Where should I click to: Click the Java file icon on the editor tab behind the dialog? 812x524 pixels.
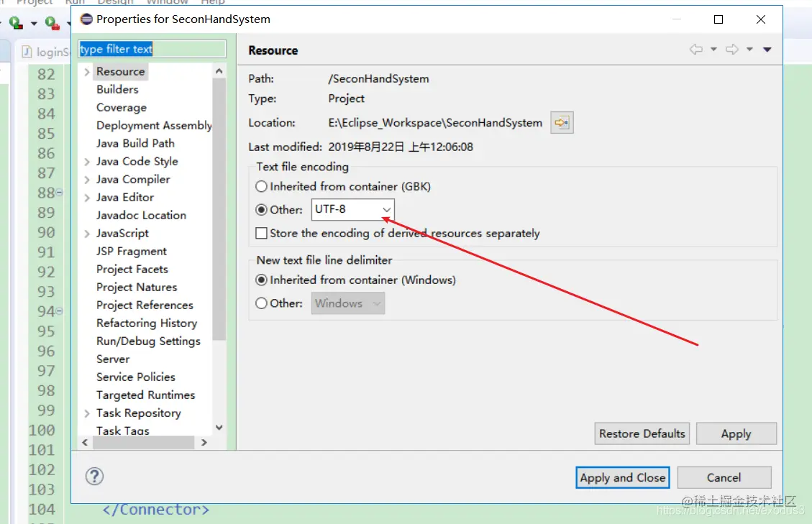[x=27, y=52]
